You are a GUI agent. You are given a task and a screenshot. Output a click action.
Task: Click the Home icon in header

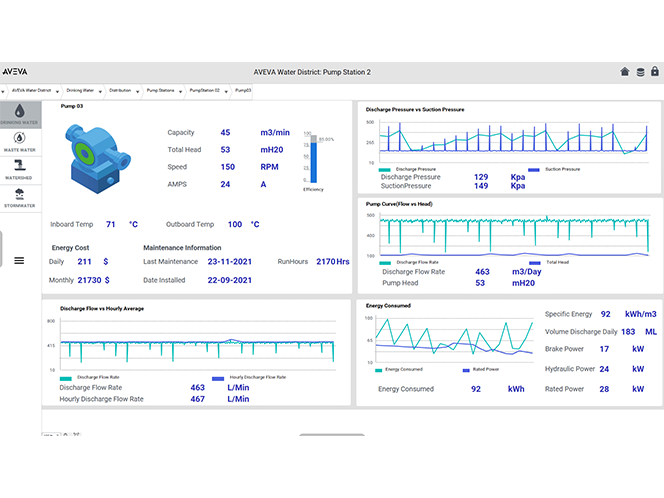click(625, 72)
